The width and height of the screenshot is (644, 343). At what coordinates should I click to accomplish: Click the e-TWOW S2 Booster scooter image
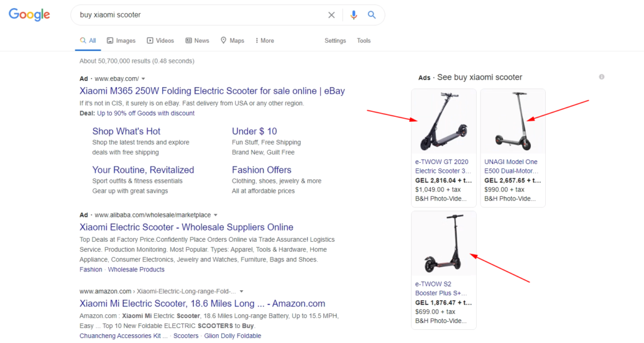443,244
